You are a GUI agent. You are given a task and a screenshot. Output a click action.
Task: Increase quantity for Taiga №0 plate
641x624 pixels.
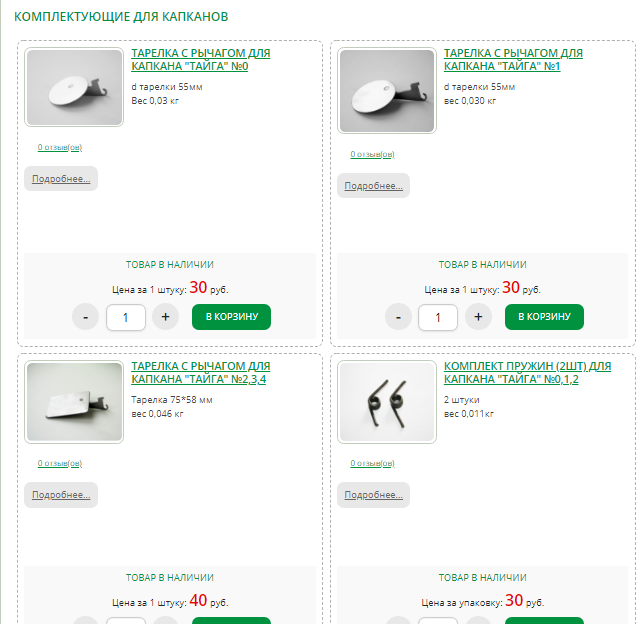pyautogui.click(x=165, y=317)
